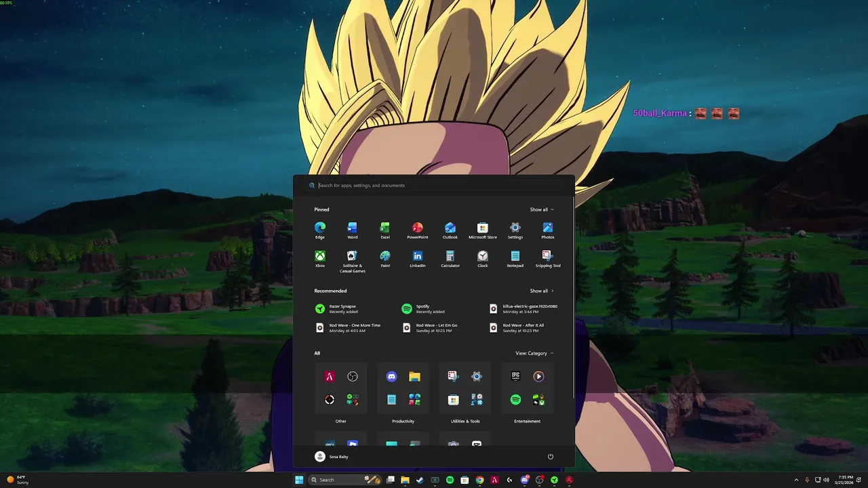Open Discord from the taskbar

[524, 480]
